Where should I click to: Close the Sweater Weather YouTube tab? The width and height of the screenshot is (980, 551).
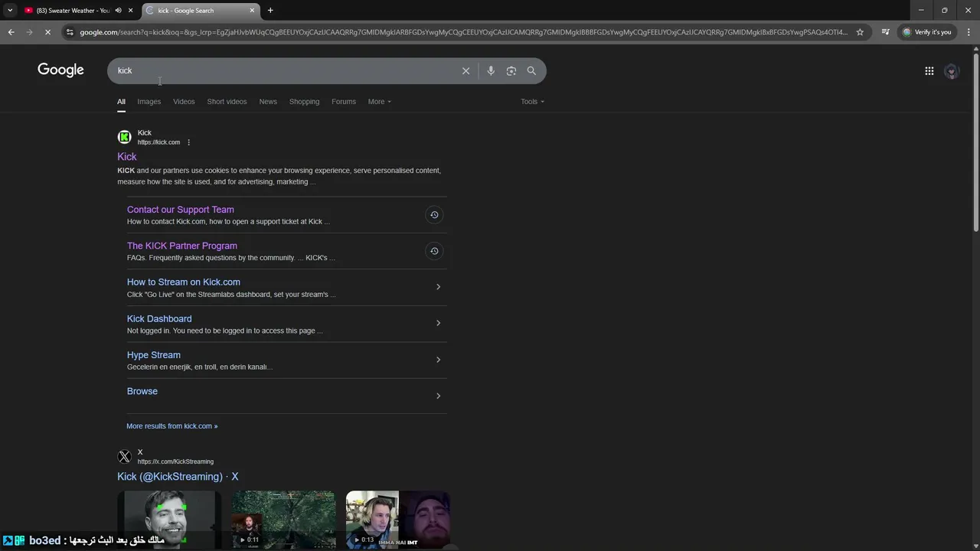[130, 11]
